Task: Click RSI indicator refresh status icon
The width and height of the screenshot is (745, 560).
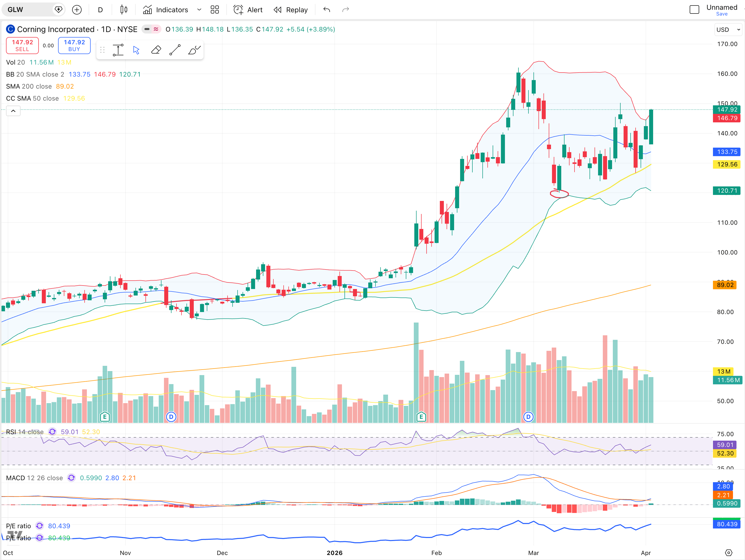Action: [52, 432]
